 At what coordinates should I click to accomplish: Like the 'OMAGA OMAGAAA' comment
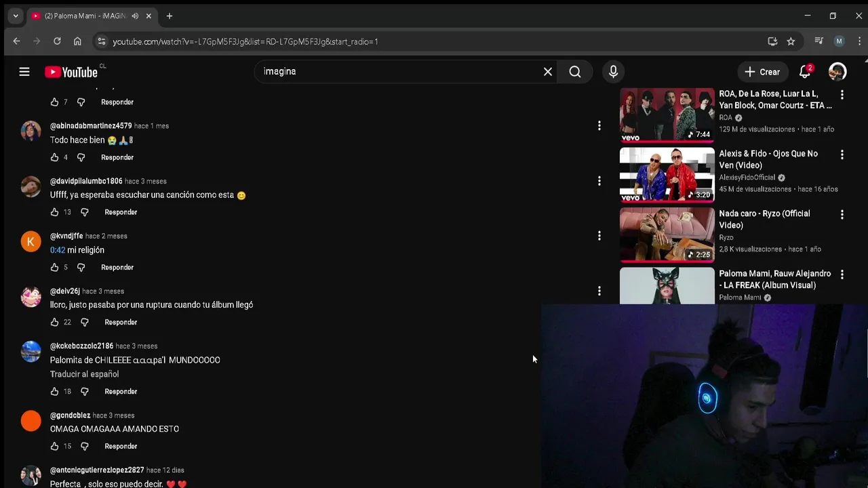[54, 446]
